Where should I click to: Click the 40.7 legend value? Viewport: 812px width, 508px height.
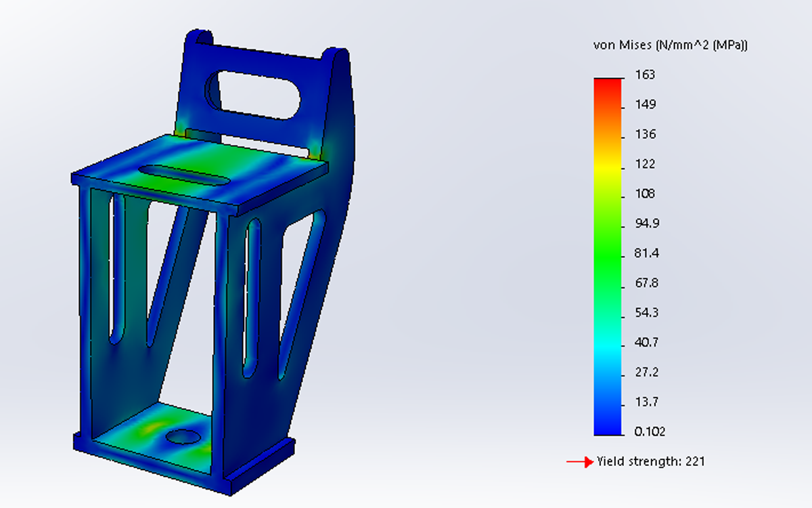[647, 343]
